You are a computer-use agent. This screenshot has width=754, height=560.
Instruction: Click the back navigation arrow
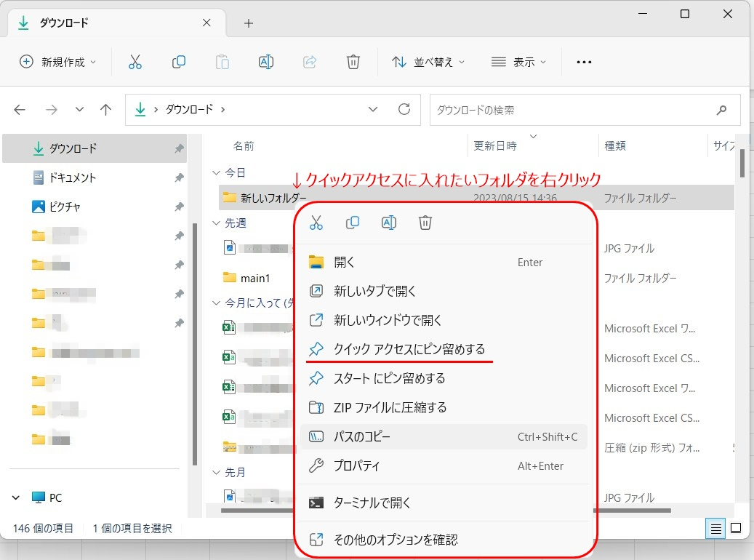(20, 109)
